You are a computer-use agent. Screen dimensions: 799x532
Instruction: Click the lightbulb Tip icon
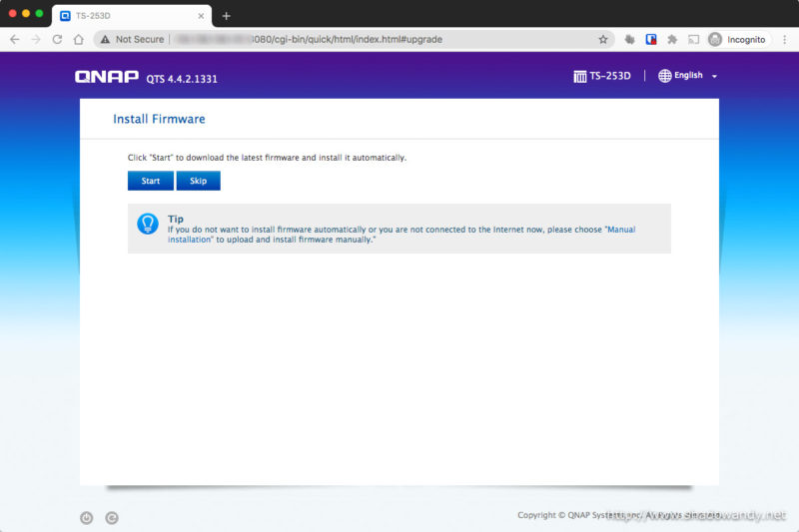[148, 224]
